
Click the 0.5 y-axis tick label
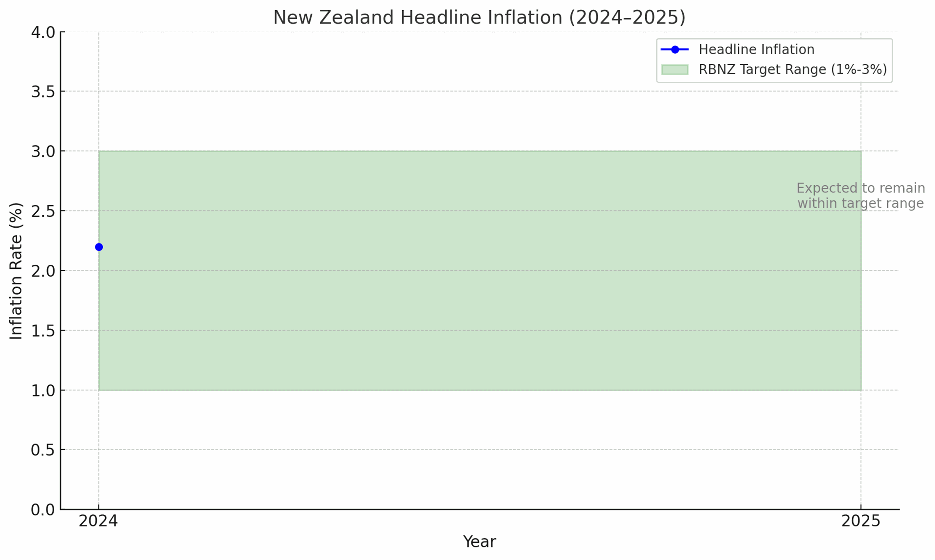(x=43, y=450)
